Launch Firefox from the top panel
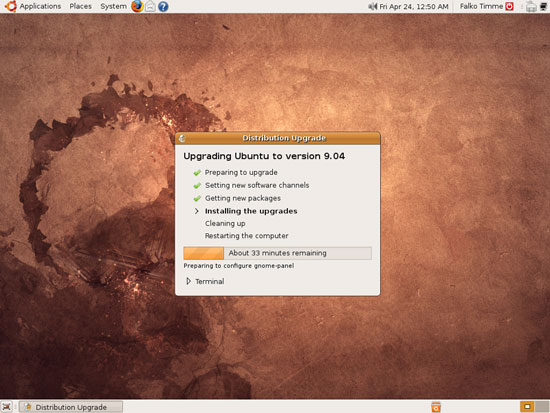Screen dimensions: 550x413 137,6
